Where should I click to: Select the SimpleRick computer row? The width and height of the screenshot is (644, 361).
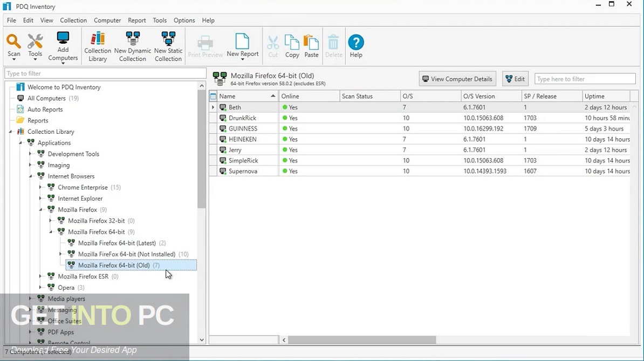click(419, 161)
